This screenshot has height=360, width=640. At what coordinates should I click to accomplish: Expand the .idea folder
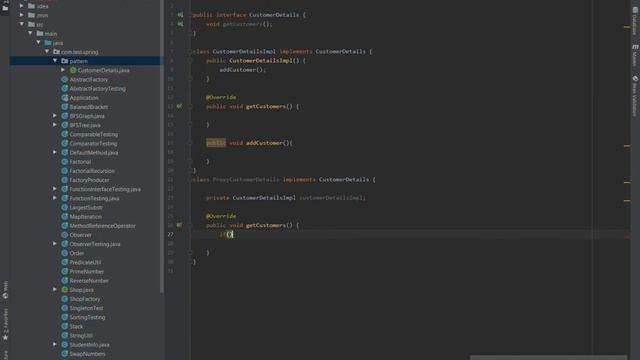click(x=22, y=6)
